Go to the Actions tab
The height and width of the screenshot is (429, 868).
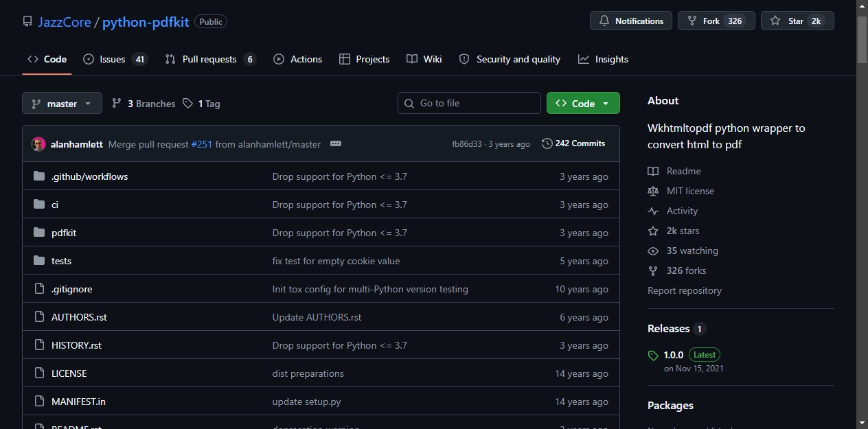(x=297, y=59)
